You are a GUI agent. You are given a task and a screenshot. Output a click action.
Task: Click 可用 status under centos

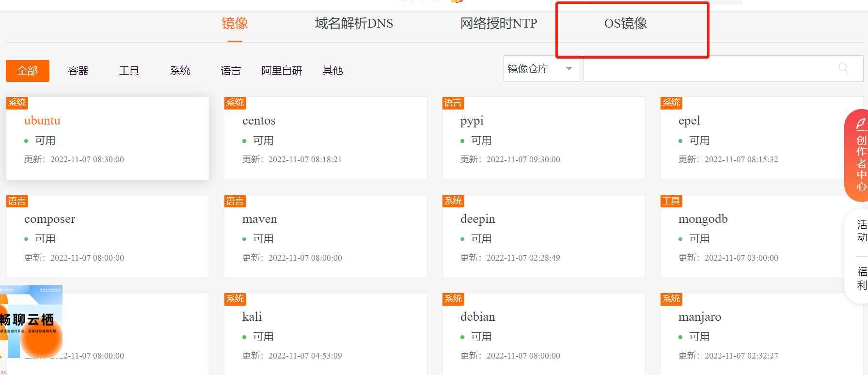[264, 141]
